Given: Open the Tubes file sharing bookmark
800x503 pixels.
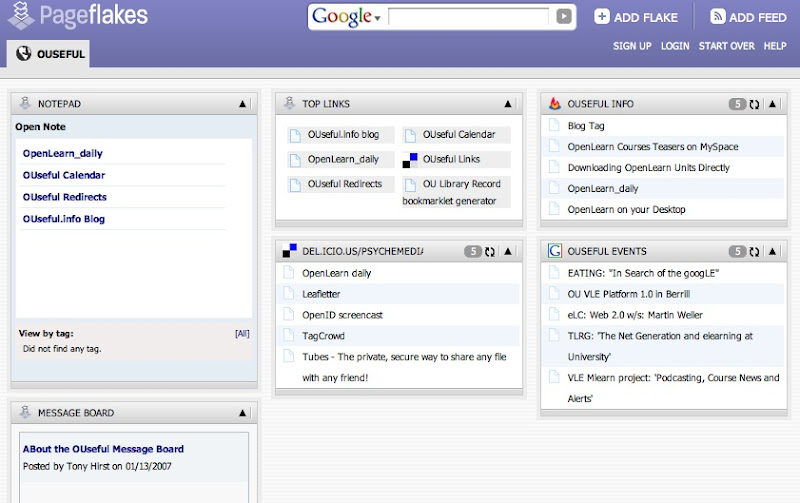Looking at the screenshot, I should (x=404, y=367).
